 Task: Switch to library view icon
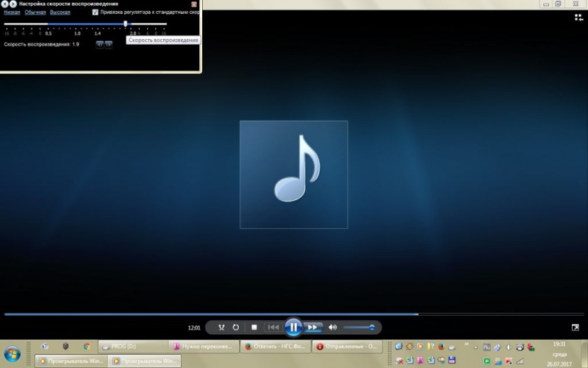pos(575,327)
